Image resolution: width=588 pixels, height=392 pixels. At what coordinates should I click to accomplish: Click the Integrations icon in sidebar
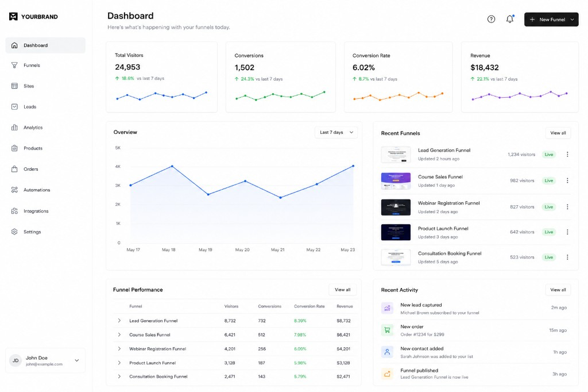[14, 211]
